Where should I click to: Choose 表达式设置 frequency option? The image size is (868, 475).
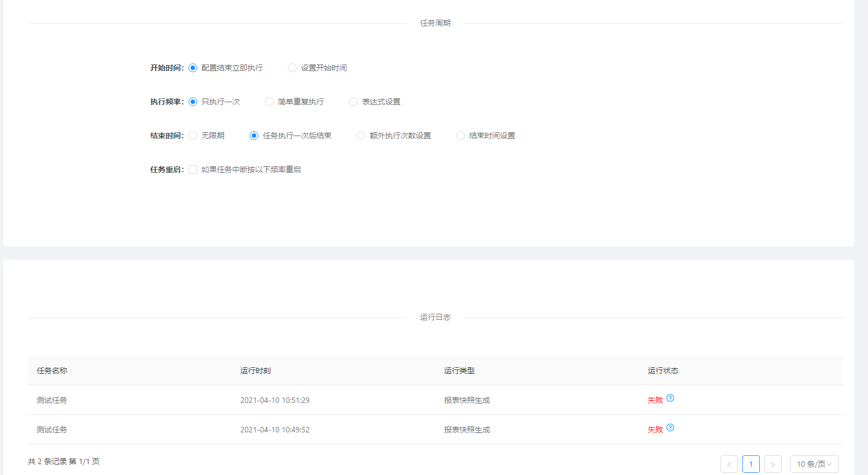(x=353, y=102)
